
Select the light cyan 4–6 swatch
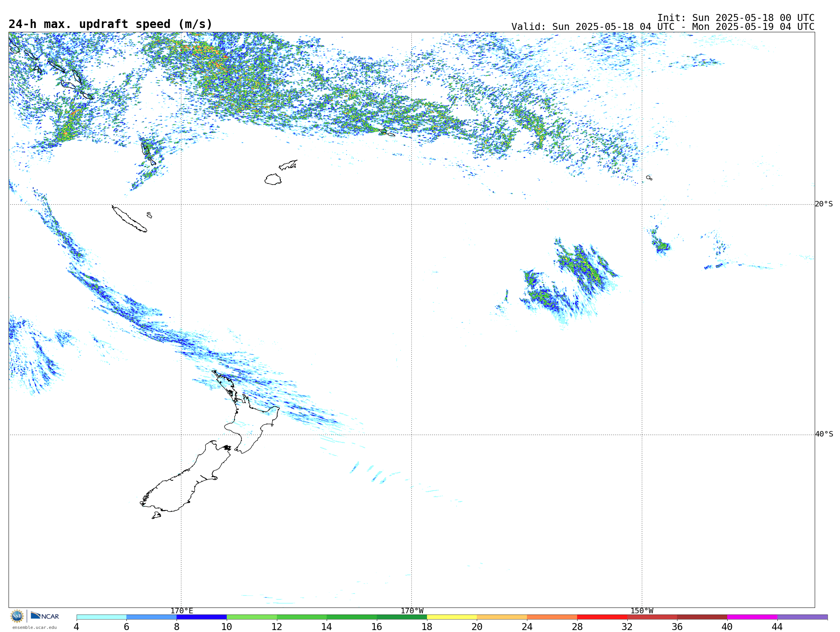point(101,617)
